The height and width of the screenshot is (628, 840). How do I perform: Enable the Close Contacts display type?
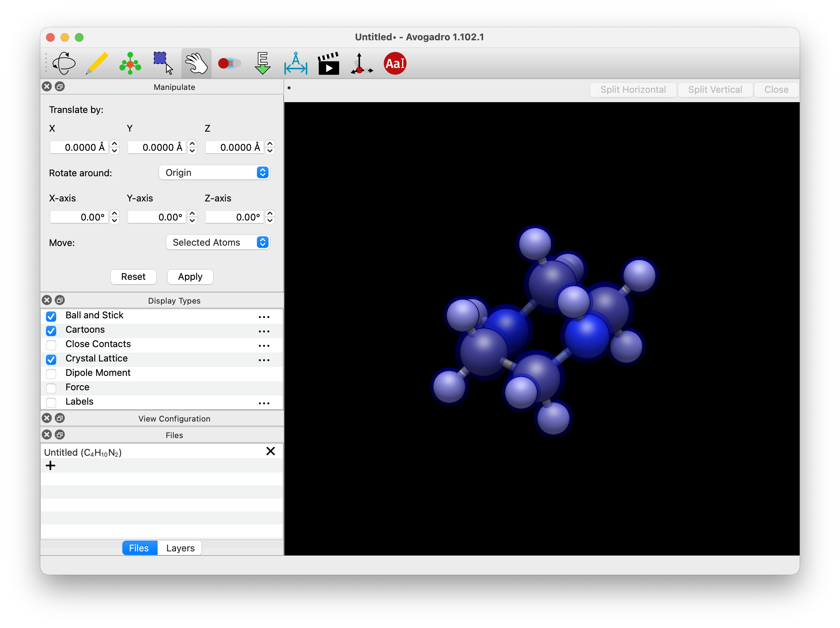click(51, 345)
